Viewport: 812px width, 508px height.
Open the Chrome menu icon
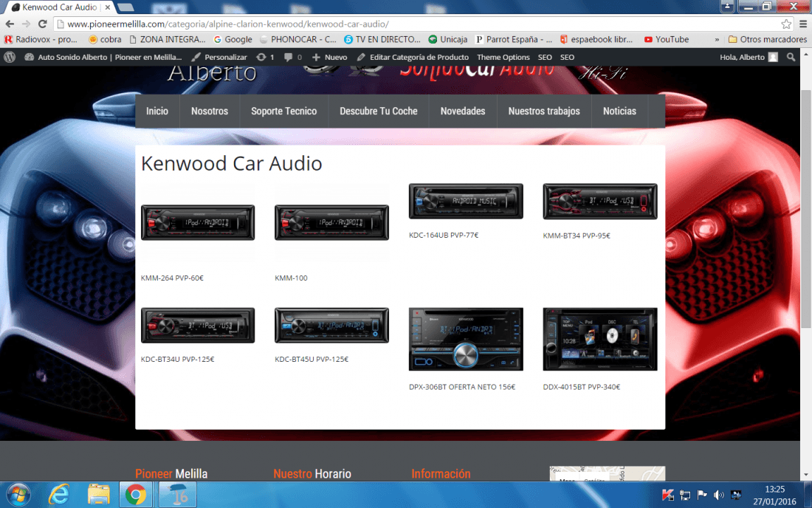point(803,24)
